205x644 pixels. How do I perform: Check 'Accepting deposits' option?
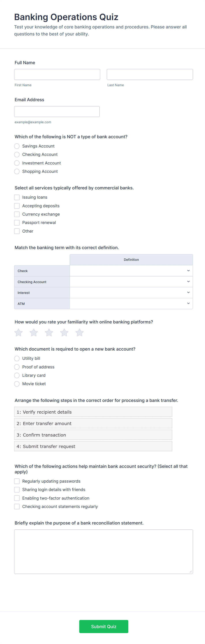click(x=17, y=206)
